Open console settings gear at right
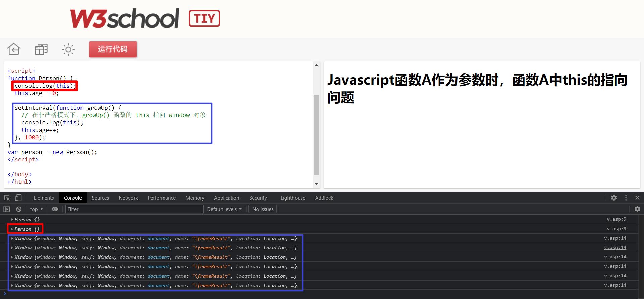This screenshot has height=299, width=644. 637,209
